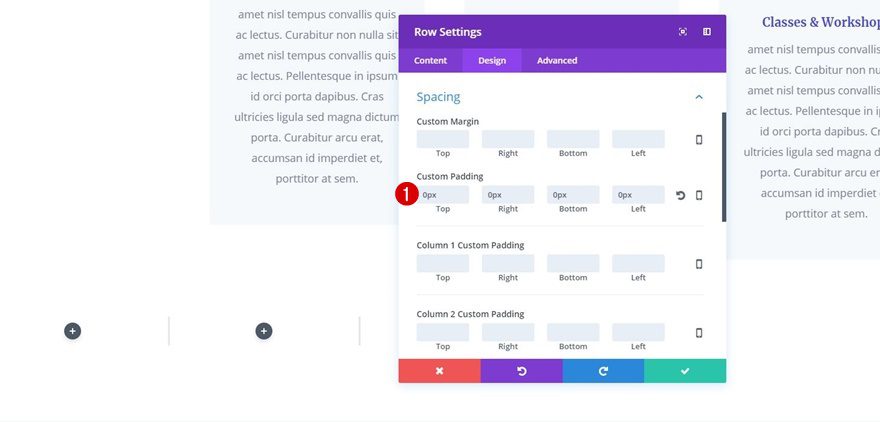The height and width of the screenshot is (422, 880).
Task: Save row settings with the green checkmark
Action: point(685,371)
